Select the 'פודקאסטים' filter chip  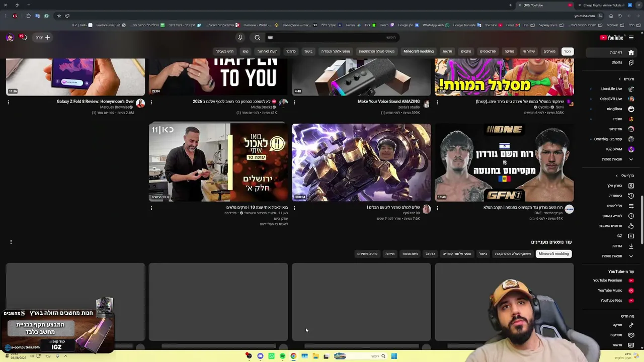click(x=488, y=51)
